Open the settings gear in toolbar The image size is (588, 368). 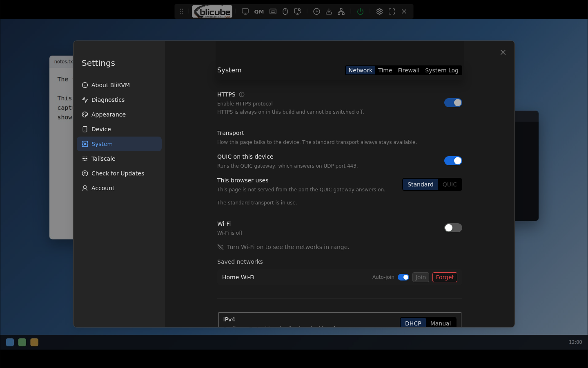click(379, 11)
